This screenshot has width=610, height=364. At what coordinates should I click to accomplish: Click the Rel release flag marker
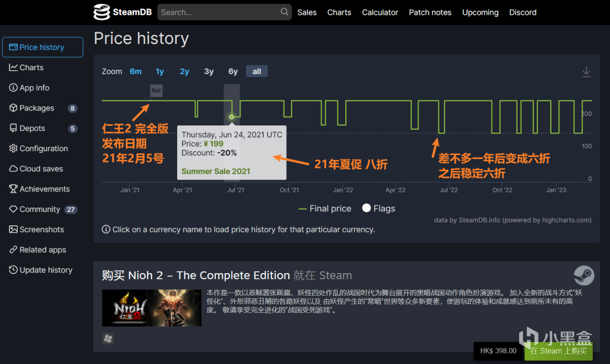click(156, 90)
